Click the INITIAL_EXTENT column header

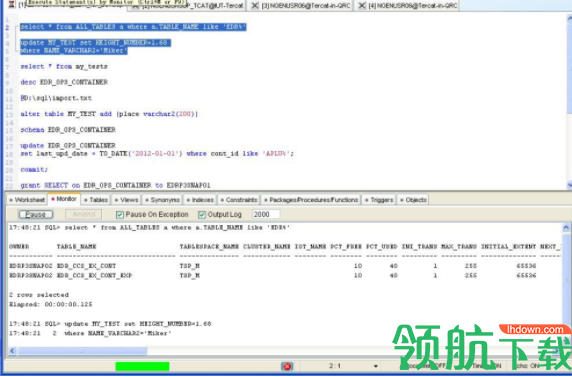click(509, 247)
